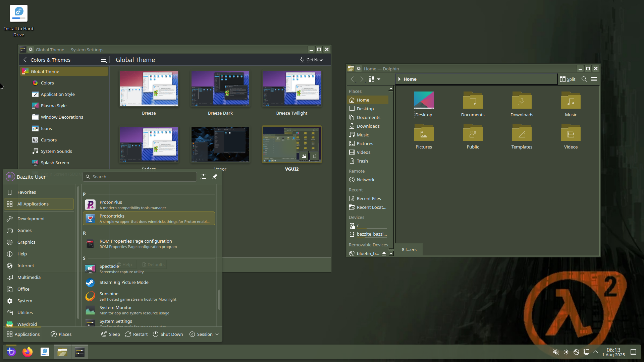
Task: Toggle Split view in Dolphin
Action: [568, 79]
